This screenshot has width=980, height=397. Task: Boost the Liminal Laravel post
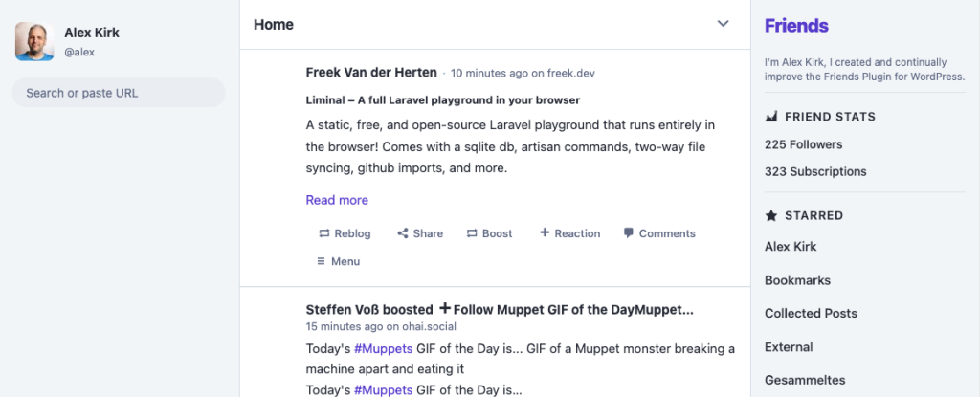489,233
